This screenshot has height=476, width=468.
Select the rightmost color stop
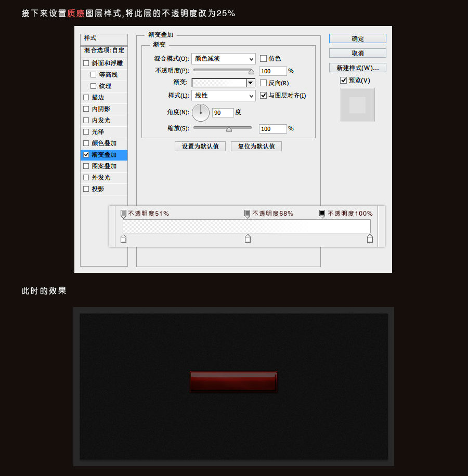(x=370, y=239)
